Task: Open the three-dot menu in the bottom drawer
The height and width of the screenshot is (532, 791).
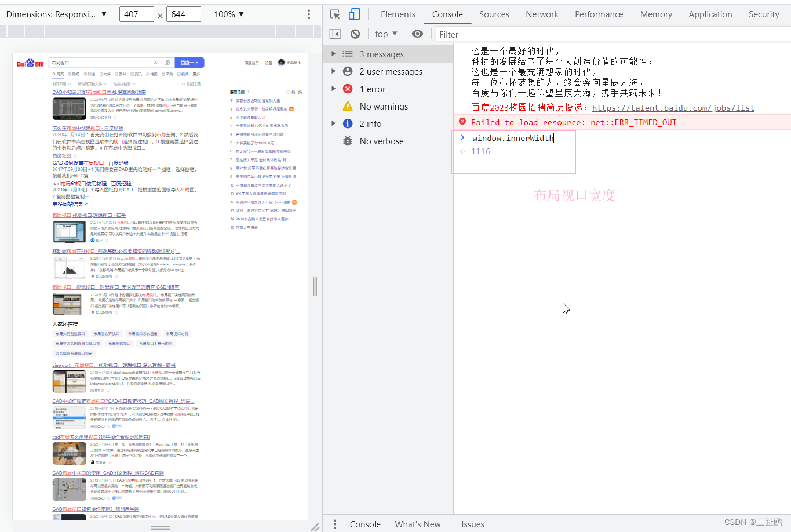Action: [335, 524]
